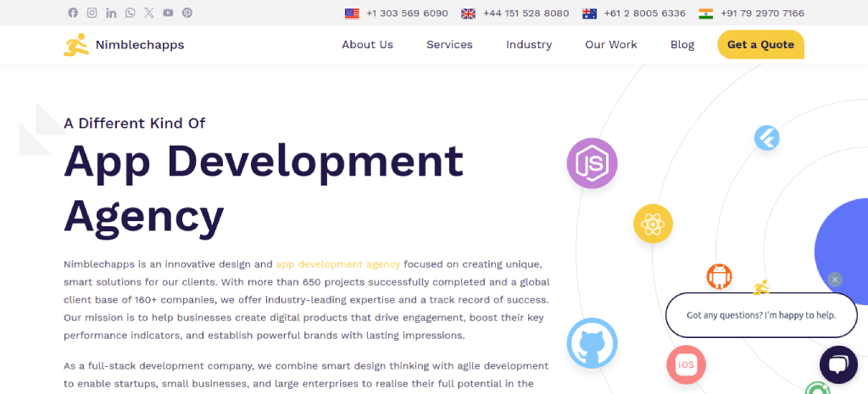Click the Australian flag icon
This screenshot has height=394, width=868.
590,14
